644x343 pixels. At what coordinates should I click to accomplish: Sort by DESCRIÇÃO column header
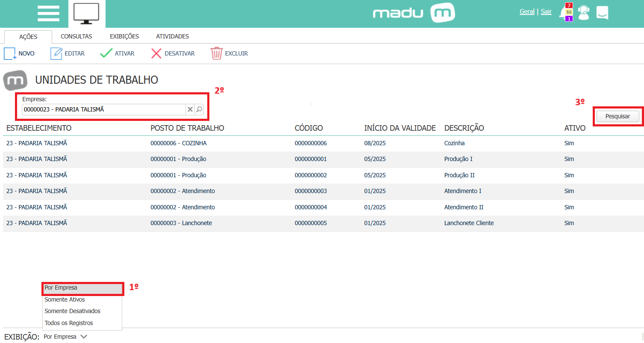click(x=464, y=128)
